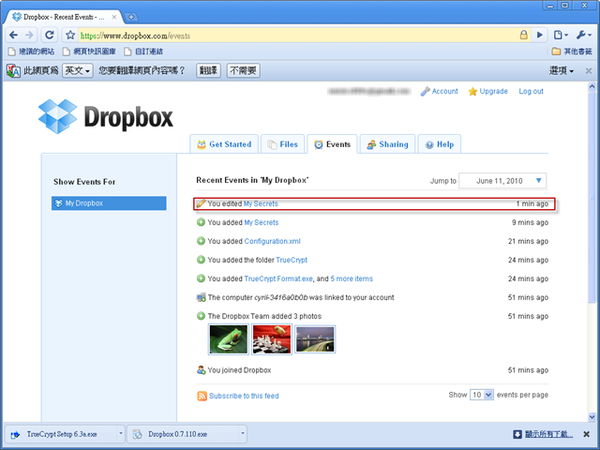Open Dropbox 0.7.110.exe download
Image resolution: width=600 pixels, height=450 pixels.
[x=183, y=434]
